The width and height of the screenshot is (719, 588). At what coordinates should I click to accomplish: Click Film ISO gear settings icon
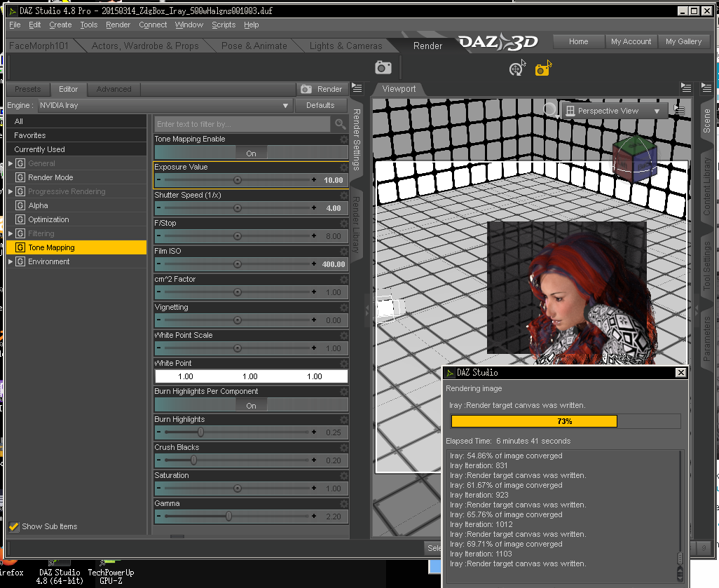point(343,251)
